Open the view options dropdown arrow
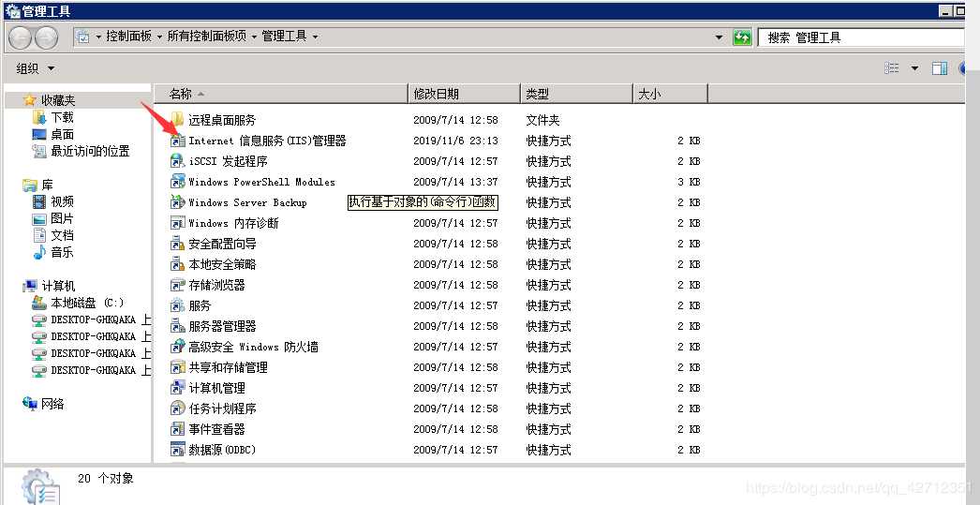 [x=915, y=68]
